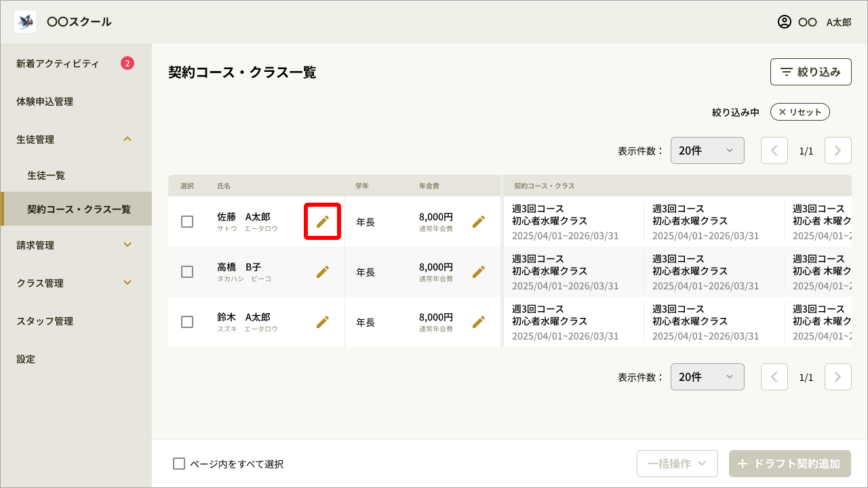Check the row checkbox for 高橋 B子

click(188, 271)
